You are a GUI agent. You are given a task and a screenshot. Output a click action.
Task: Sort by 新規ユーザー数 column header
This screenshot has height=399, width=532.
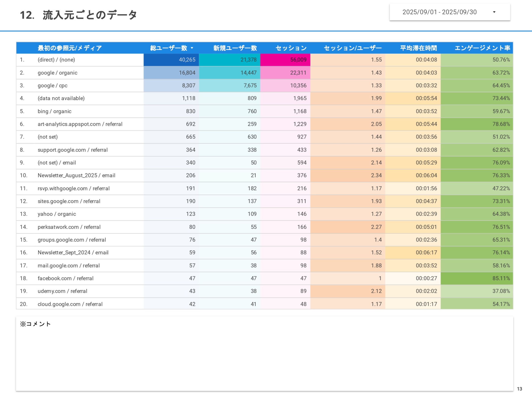coord(235,48)
